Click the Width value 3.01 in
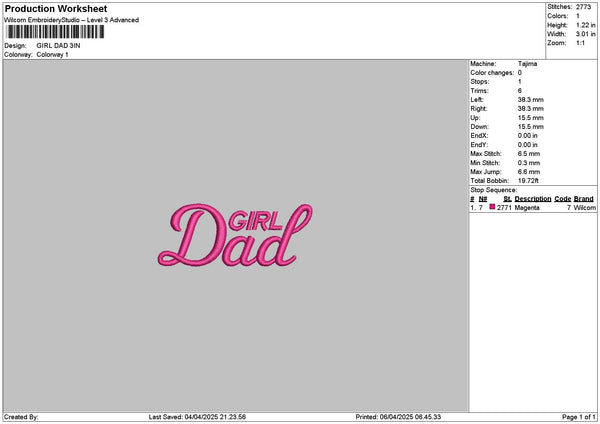Image resolution: width=600 pixels, height=424 pixels. [586, 34]
